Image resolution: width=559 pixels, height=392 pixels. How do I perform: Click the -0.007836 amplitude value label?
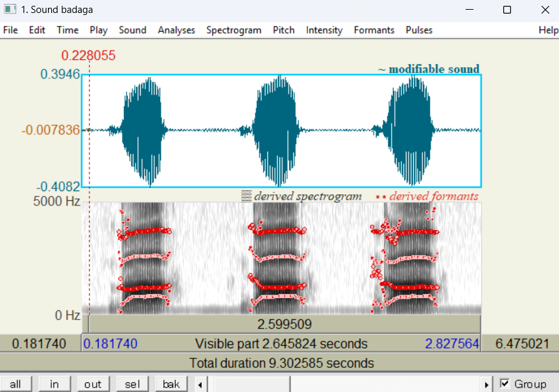click(51, 130)
